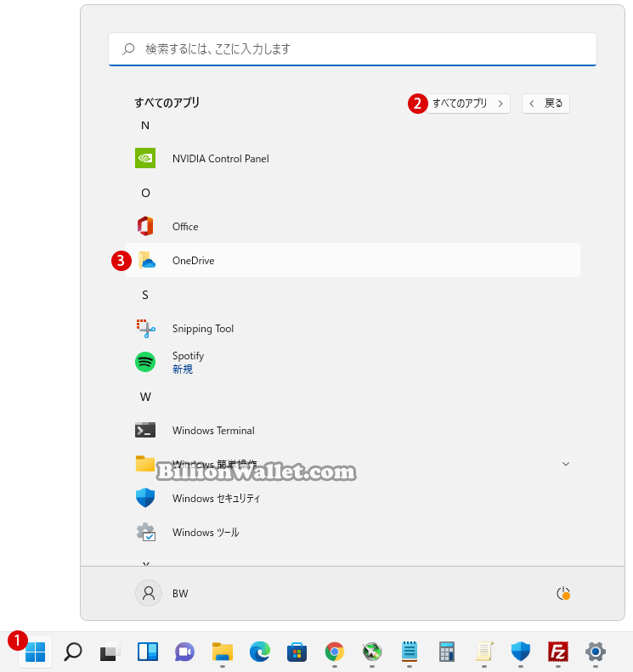This screenshot has height=672, width=633.
Task: Select the Office label text
Action: [x=185, y=227]
